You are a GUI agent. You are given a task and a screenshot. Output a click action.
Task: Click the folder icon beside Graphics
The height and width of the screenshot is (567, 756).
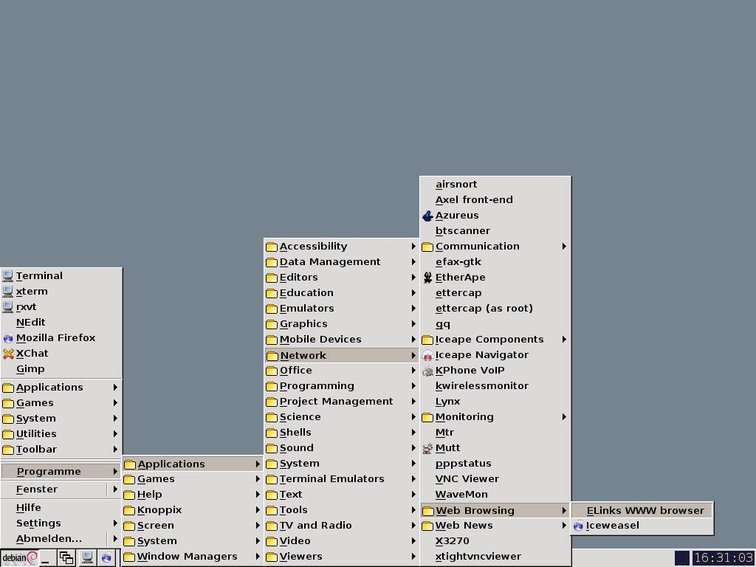[271, 324]
